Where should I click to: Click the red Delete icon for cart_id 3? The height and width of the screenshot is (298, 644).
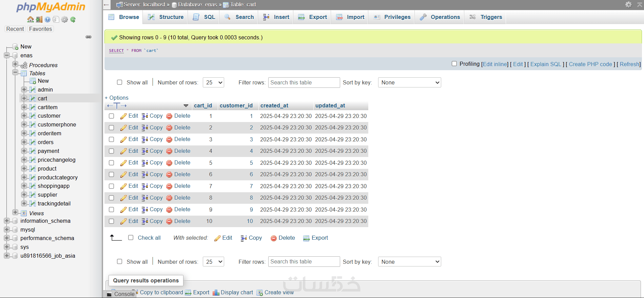(x=169, y=139)
